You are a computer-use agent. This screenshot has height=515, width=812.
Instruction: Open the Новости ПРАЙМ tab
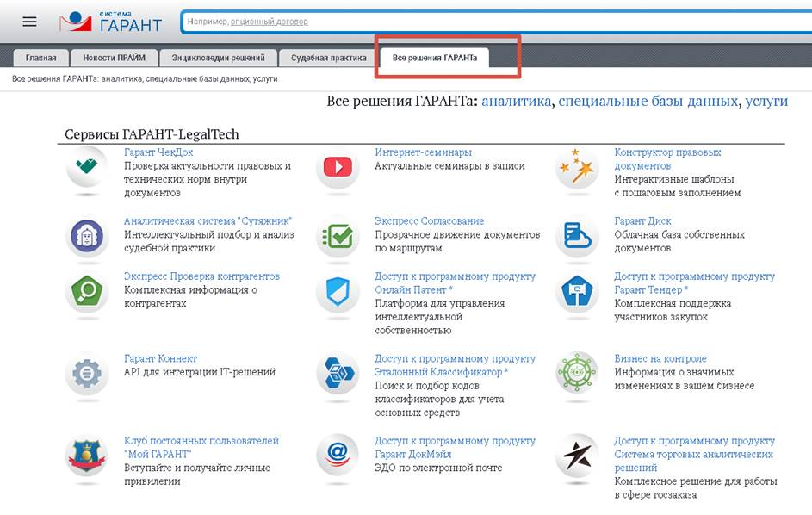(x=114, y=58)
